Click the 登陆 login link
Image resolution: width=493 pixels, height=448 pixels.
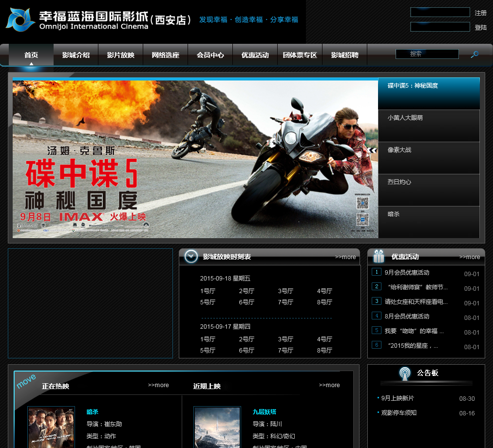[480, 27]
